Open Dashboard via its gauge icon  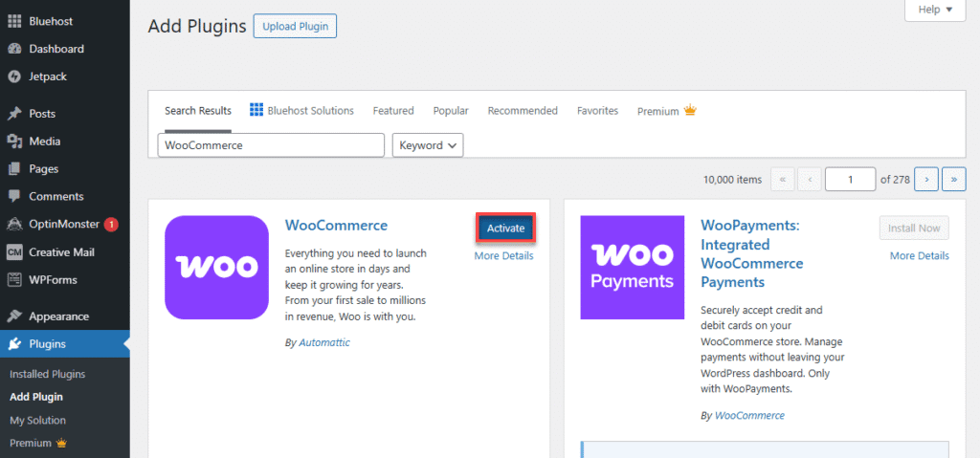tap(14, 49)
